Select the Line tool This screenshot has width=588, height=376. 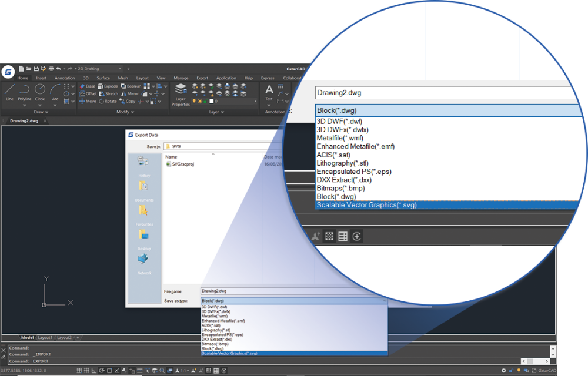(x=9, y=92)
